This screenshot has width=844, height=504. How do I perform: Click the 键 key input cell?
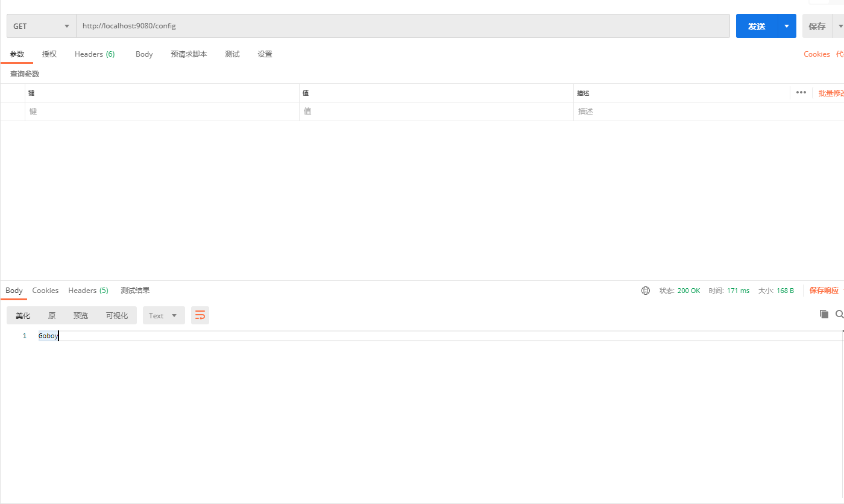point(162,112)
